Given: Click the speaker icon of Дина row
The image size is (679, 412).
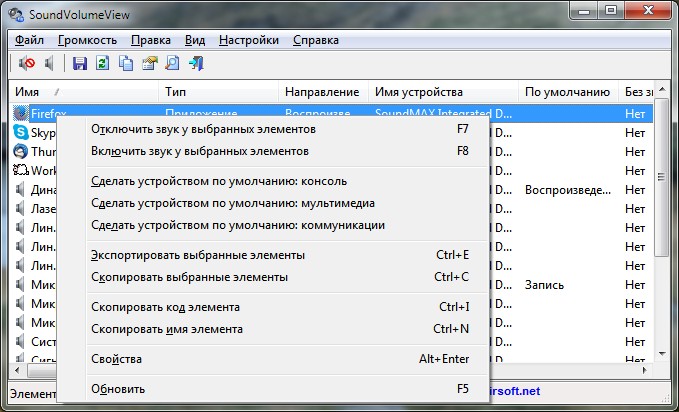Looking at the screenshot, I should (x=20, y=189).
